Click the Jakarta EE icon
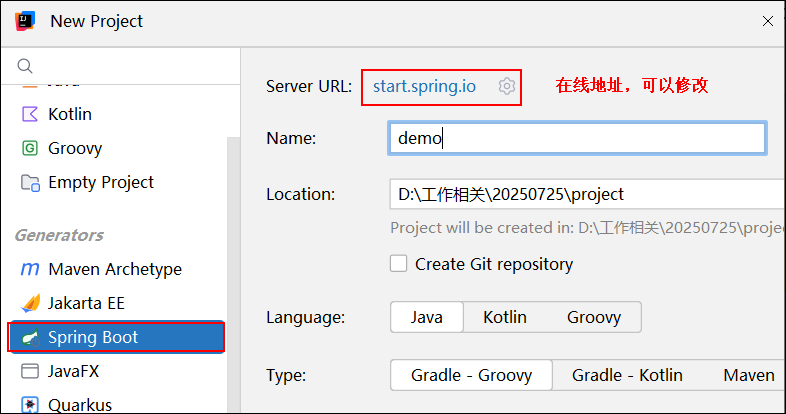 point(30,303)
